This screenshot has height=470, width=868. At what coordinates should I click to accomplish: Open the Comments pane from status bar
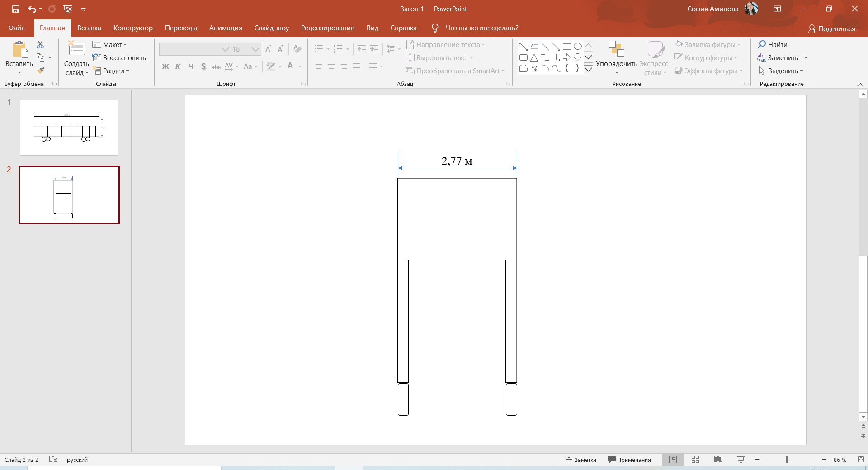[629, 460]
